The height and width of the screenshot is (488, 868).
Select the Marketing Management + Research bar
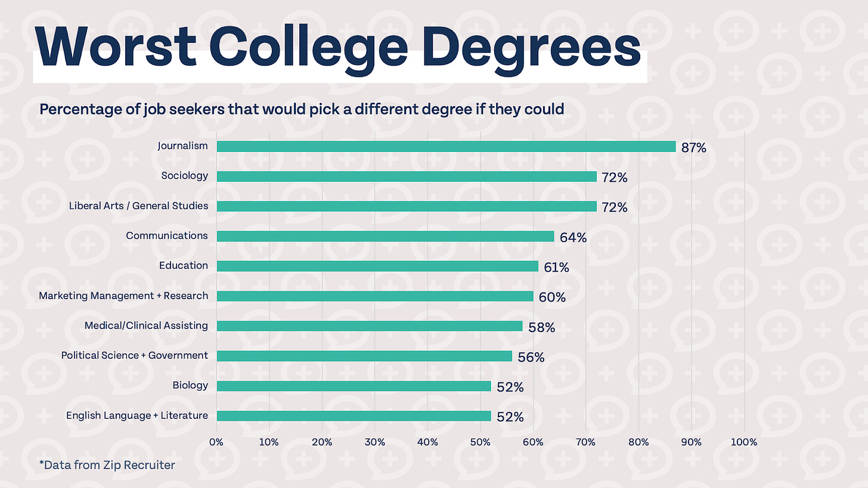tap(375, 296)
